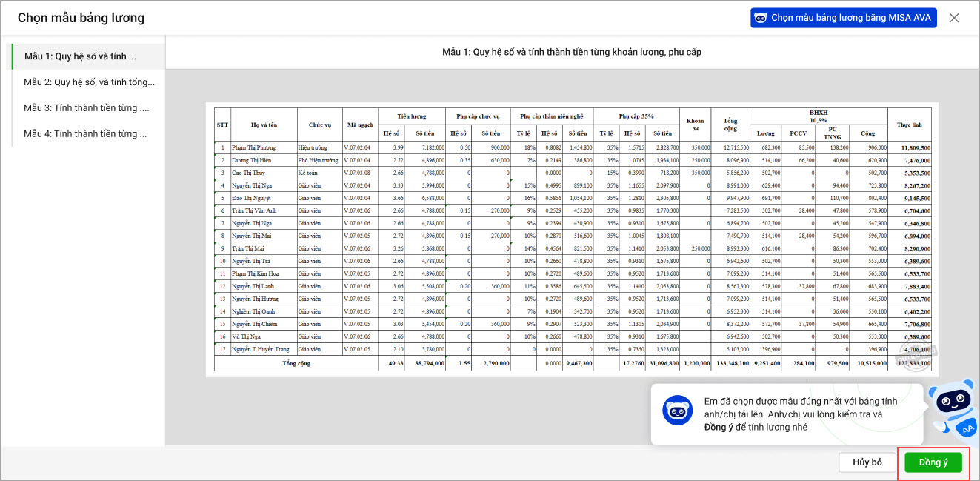Click the BHXH 10,5% header cell
Viewport: 980px width, 481px height.
pyautogui.click(x=819, y=116)
